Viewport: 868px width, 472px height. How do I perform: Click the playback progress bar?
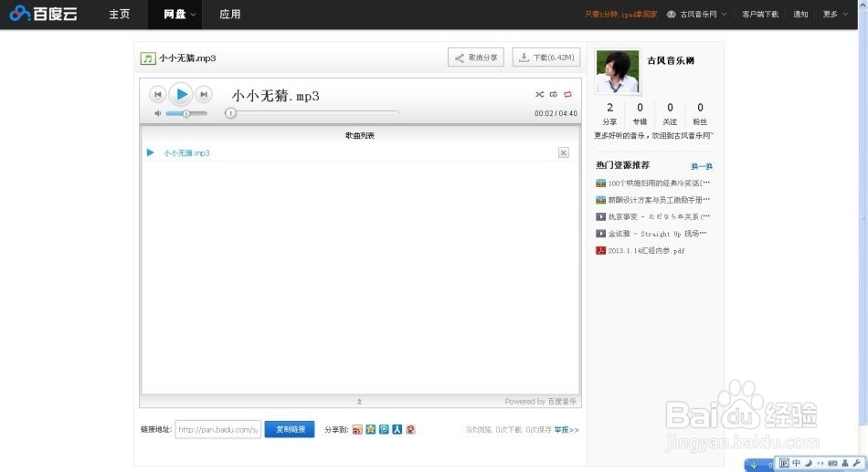(312, 113)
